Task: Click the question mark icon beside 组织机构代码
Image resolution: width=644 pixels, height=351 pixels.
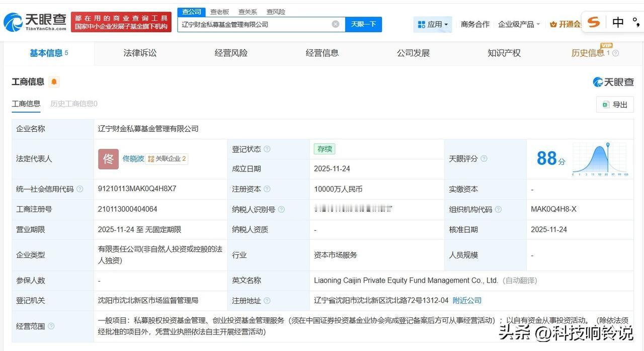Action: pos(498,209)
